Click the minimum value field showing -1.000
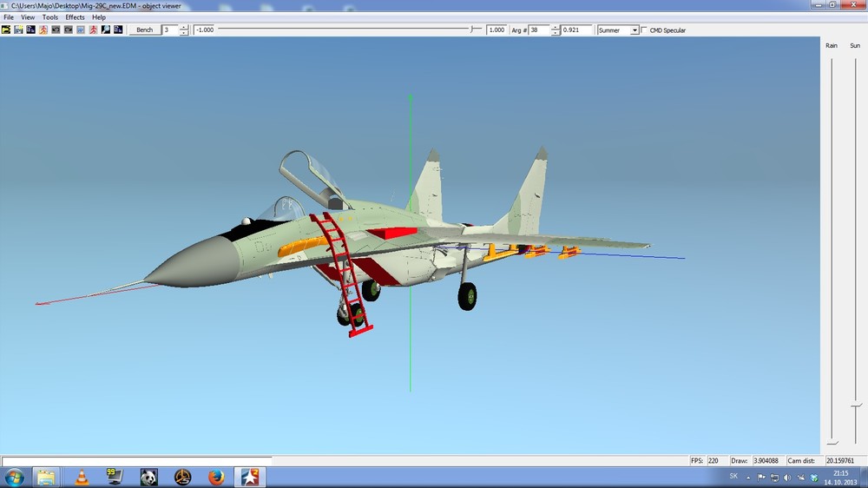Screen dimensions: 868x488 point(204,30)
